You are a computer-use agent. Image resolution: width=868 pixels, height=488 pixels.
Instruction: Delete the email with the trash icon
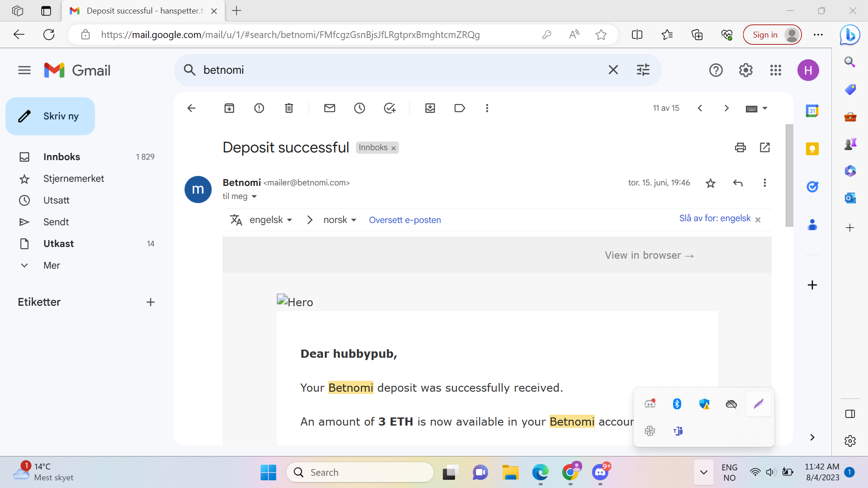click(289, 108)
